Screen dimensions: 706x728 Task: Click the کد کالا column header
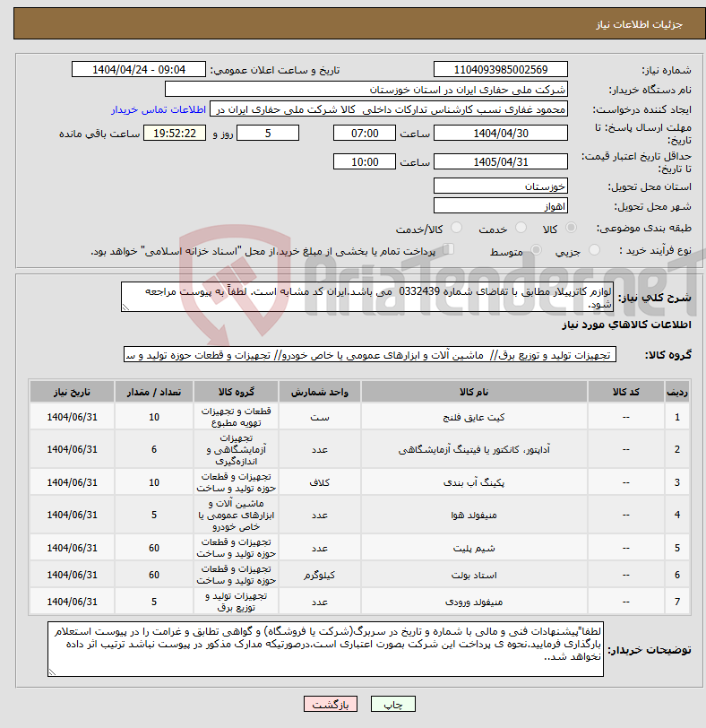click(x=625, y=392)
